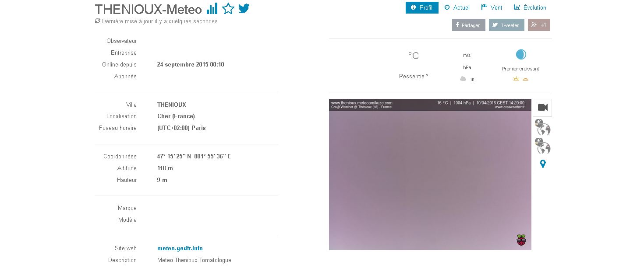The height and width of the screenshot is (280, 644).
Task: Click the Premier croissant moon label
Action: [520, 69]
